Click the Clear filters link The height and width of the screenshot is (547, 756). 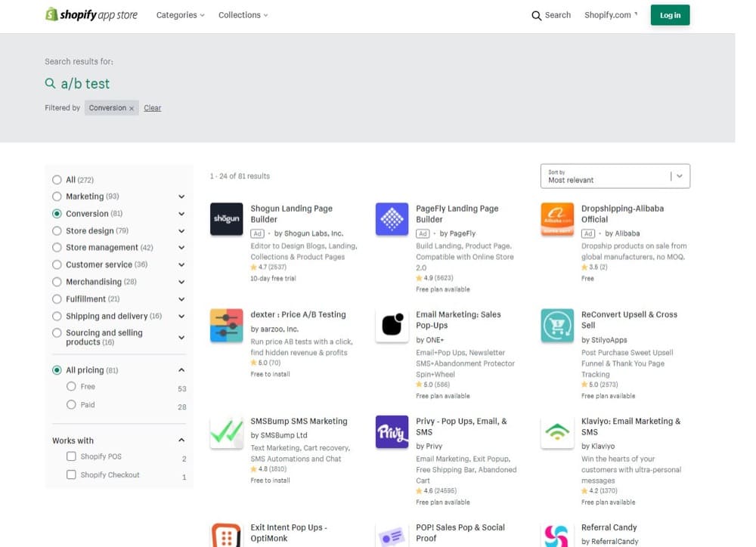tap(153, 108)
